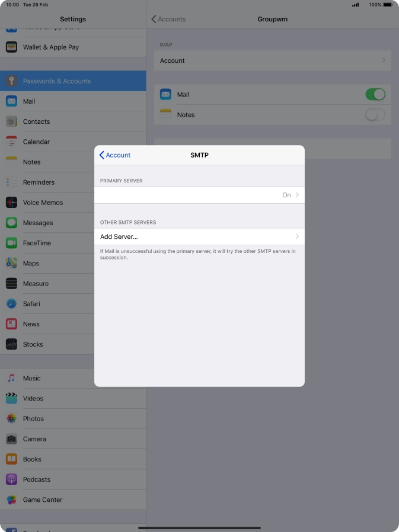Enable the Notes sync switch
Image resolution: width=399 pixels, height=532 pixels.
(x=375, y=115)
